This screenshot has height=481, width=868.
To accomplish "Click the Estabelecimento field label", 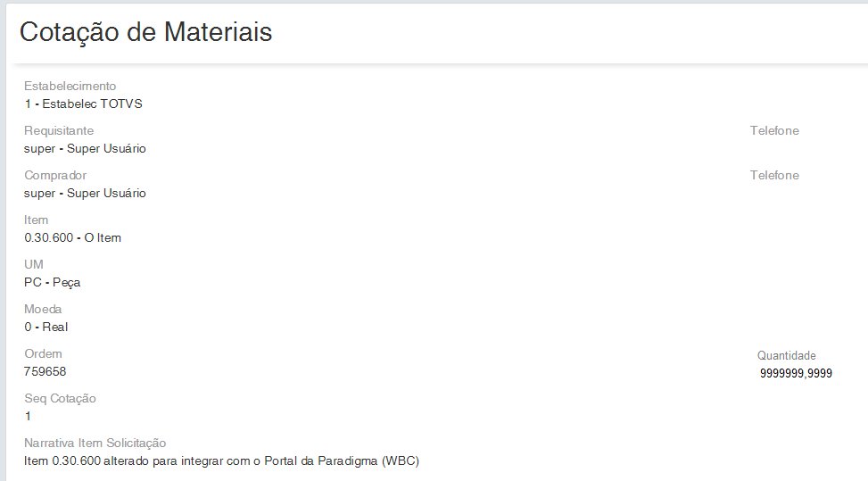I will 70,87.
